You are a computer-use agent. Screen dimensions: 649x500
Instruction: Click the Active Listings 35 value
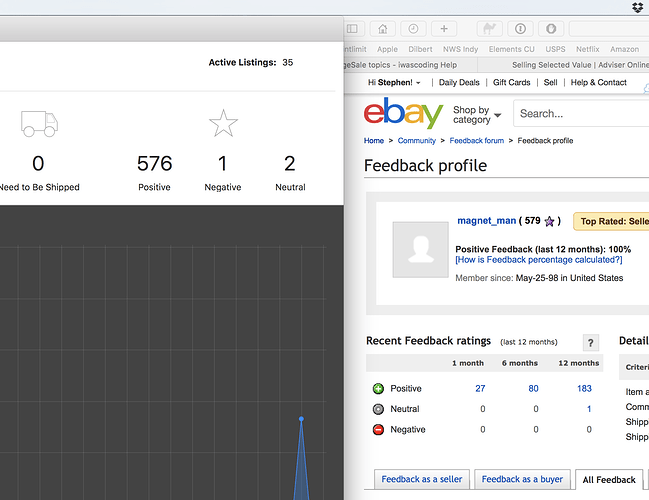coord(288,62)
